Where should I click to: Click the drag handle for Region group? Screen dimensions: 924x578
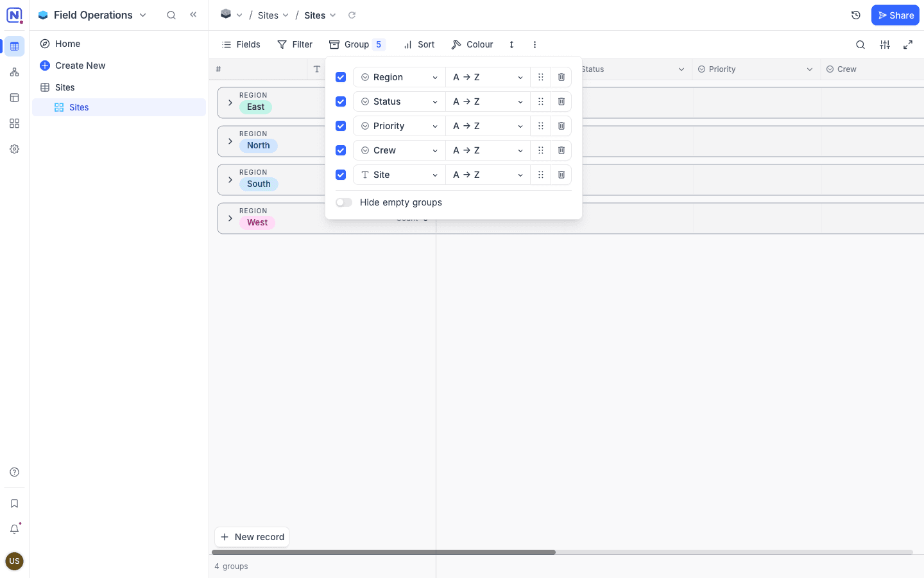tap(540, 77)
